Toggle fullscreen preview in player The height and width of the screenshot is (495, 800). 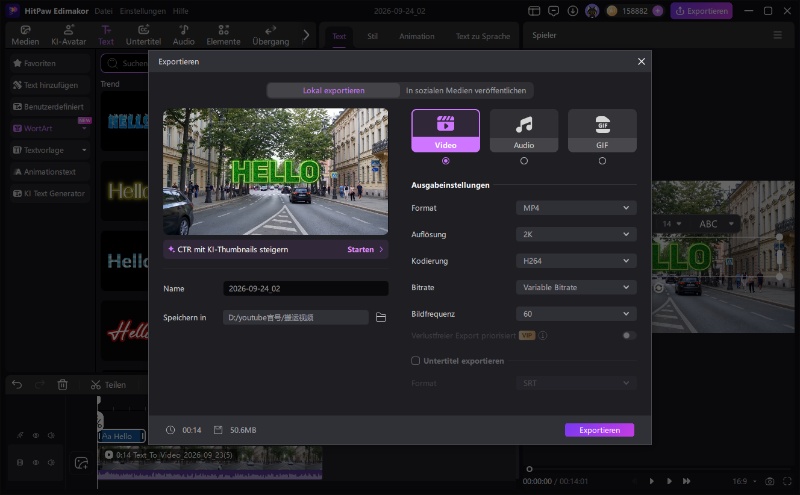787,481
